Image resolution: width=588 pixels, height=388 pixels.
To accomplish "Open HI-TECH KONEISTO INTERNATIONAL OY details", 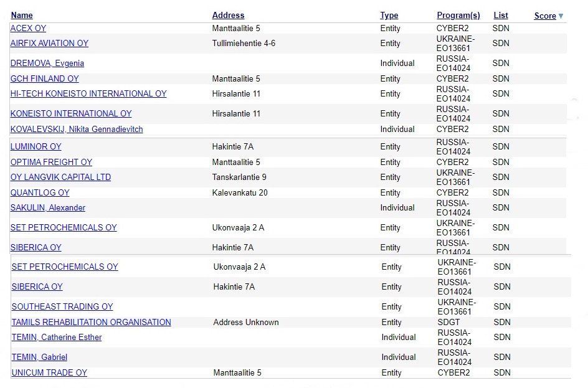I will [x=88, y=93].
